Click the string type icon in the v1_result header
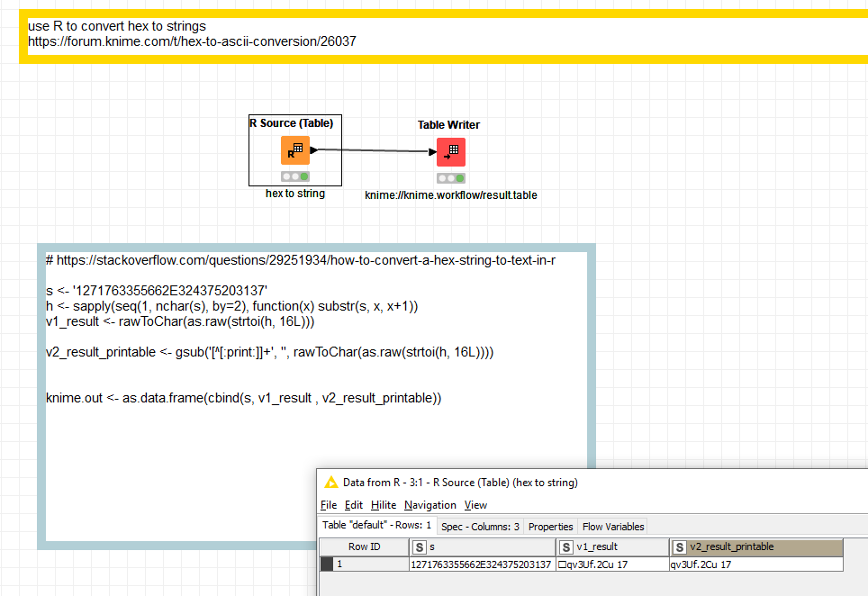This screenshot has width=868, height=596. pos(565,546)
